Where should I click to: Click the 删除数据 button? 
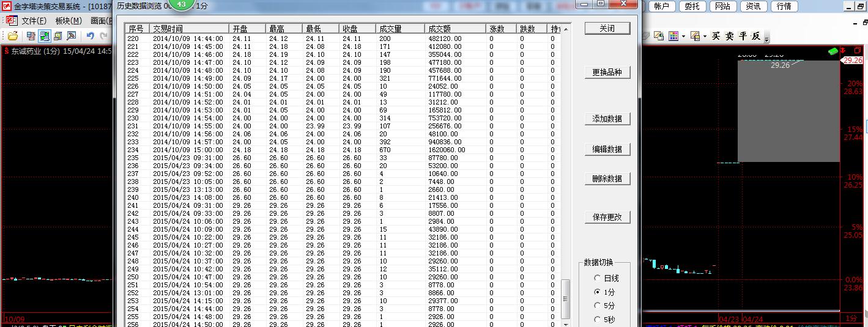(607, 178)
